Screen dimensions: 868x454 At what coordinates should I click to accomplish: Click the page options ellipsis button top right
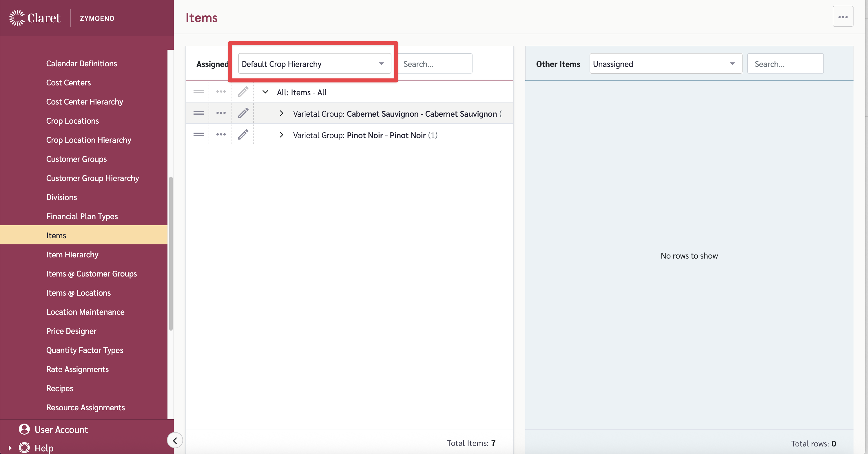pos(843,17)
